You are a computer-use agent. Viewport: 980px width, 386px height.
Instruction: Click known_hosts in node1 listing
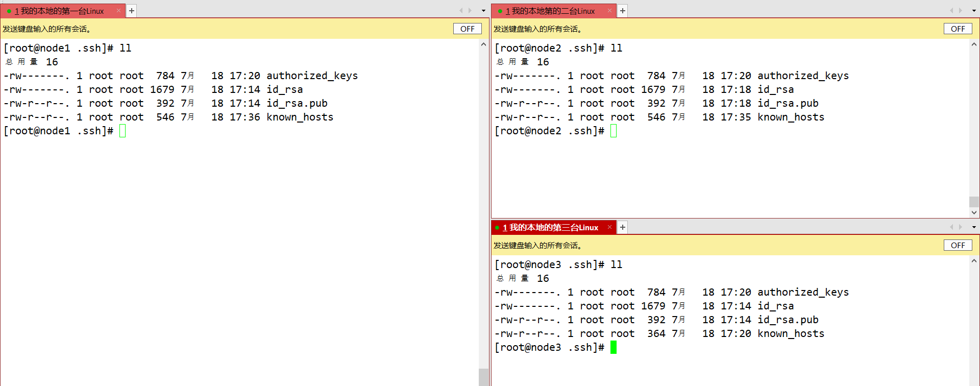tap(300, 117)
